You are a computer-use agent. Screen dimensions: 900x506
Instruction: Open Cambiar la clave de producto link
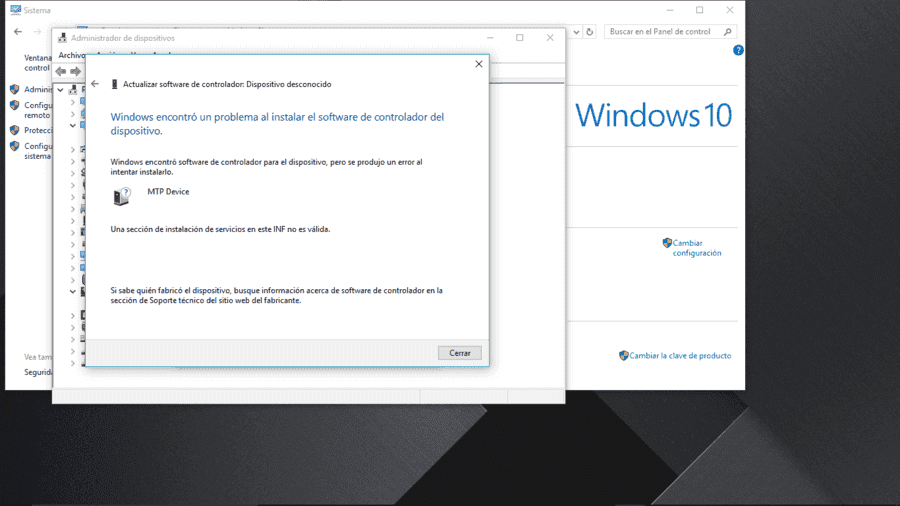[x=680, y=356]
